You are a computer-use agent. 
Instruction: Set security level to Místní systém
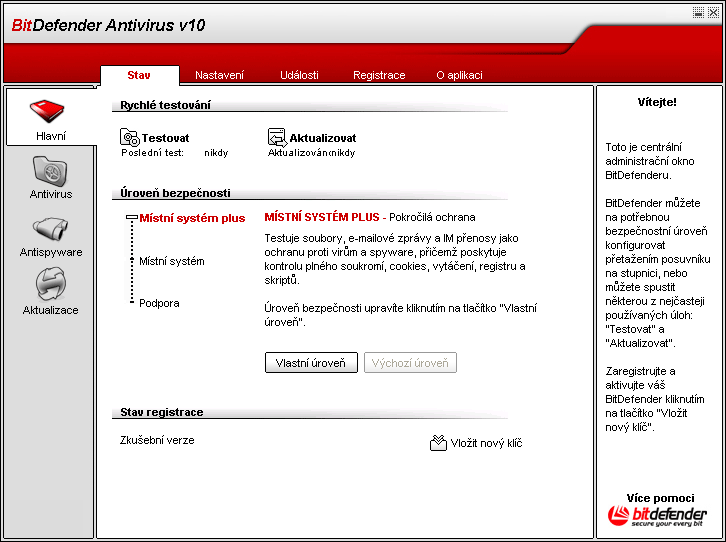(x=172, y=262)
